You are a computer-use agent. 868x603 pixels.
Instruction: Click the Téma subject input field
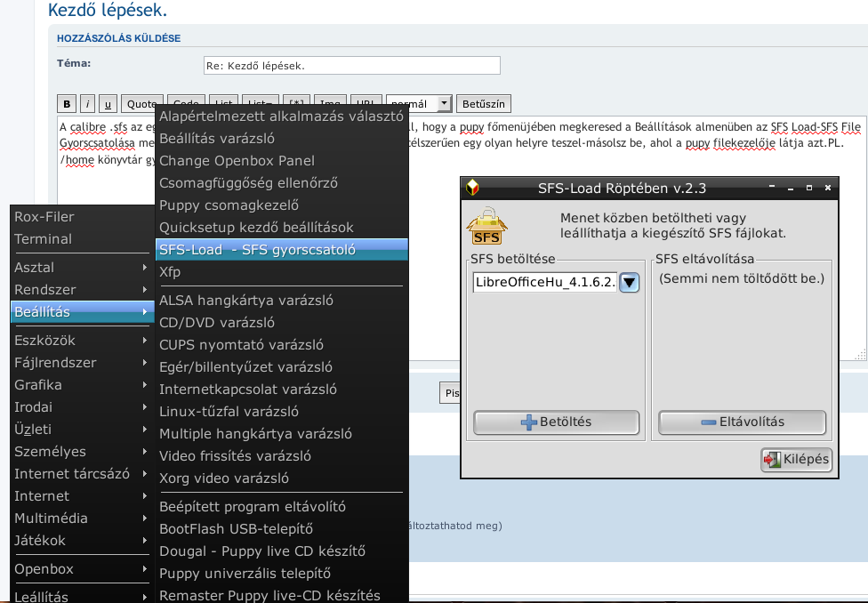click(352, 65)
